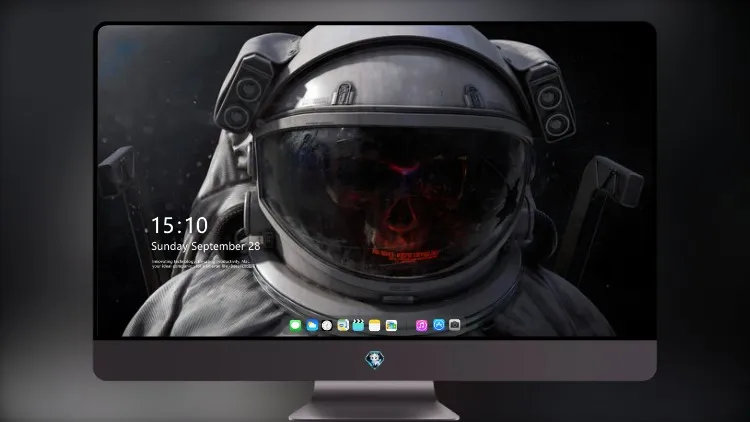
Task: Click the 15:10 clock widget
Action: tap(180, 225)
